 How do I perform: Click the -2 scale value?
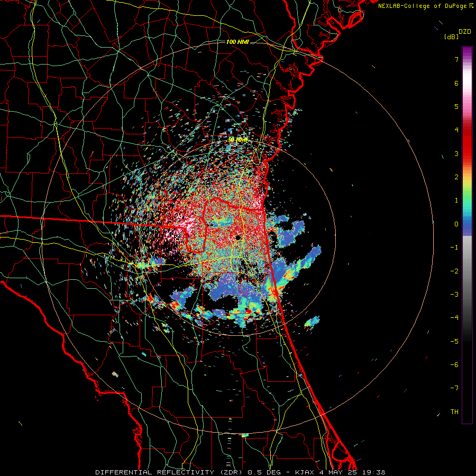(454, 271)
